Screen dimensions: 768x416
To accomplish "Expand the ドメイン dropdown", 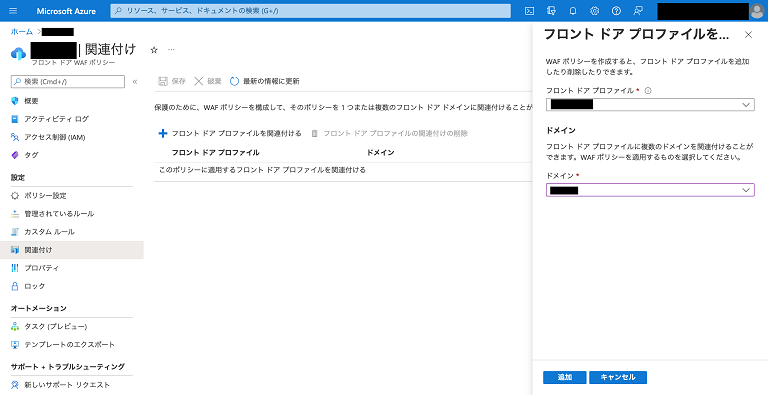I will coord(650,190).
